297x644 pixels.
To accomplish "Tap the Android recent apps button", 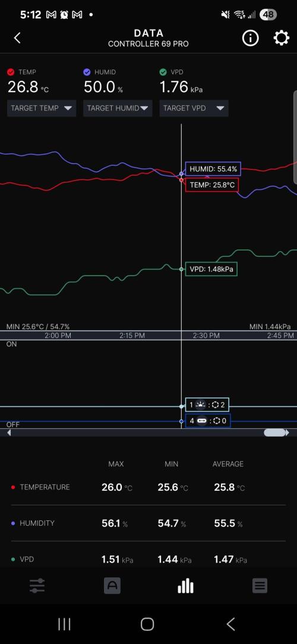I will (64, 624).
